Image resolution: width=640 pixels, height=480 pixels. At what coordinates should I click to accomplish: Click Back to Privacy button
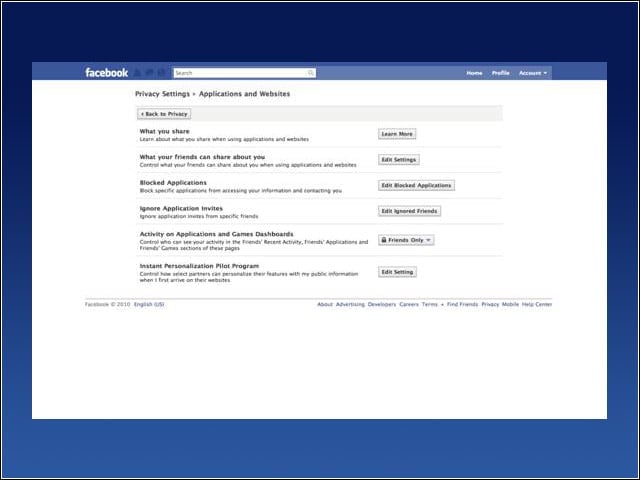tap(164, 114)
